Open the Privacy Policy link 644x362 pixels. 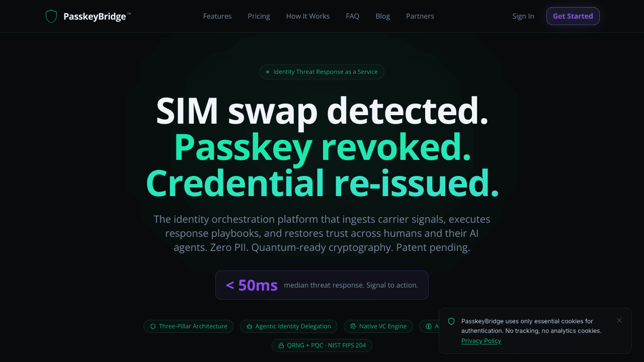click(x=481, y=341)
